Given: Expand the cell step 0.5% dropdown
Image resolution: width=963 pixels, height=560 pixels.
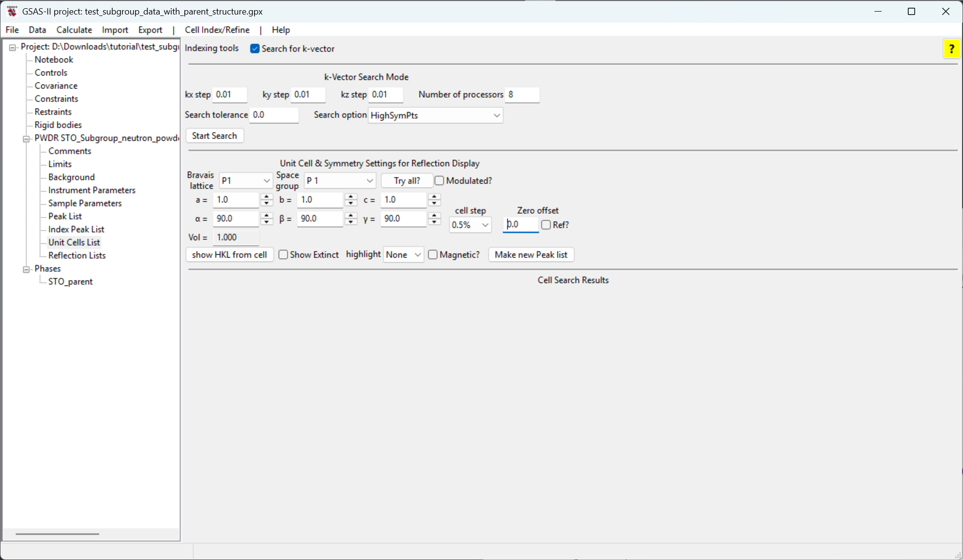Looking at the screenshot, I should (470, 225).
